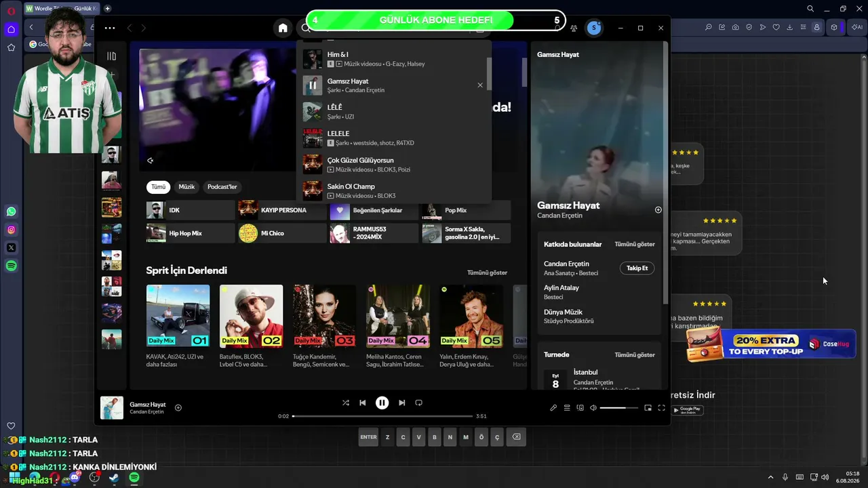Skip to the previous track
The image size is (868, 488).
point(363,403)
